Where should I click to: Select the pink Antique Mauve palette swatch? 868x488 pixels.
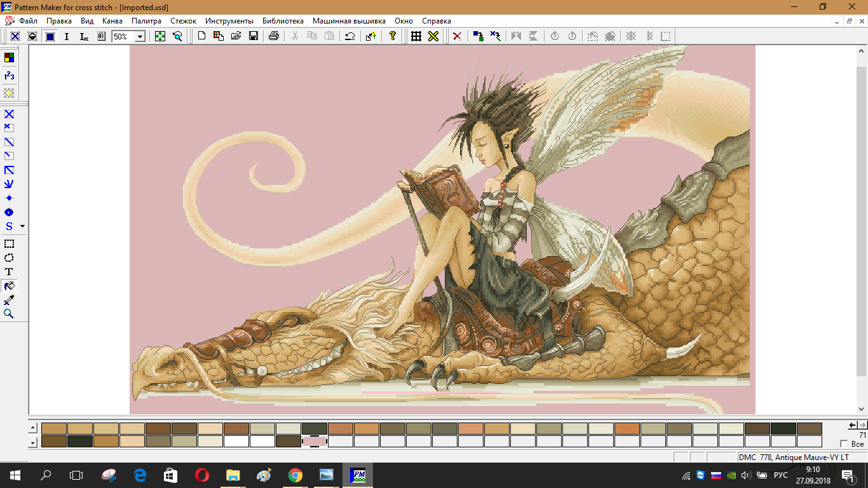point(314,441)
